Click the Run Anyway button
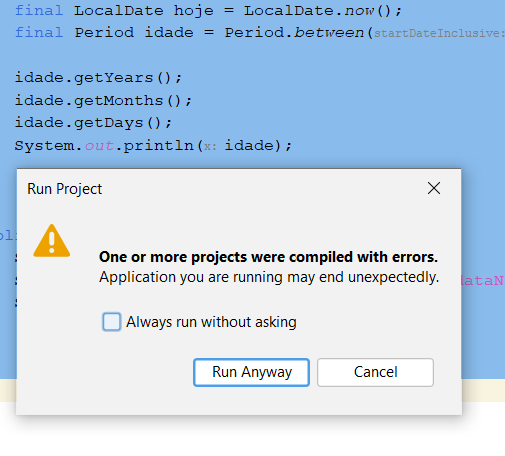Screen dimensions: 505x456 coord(251,372)
